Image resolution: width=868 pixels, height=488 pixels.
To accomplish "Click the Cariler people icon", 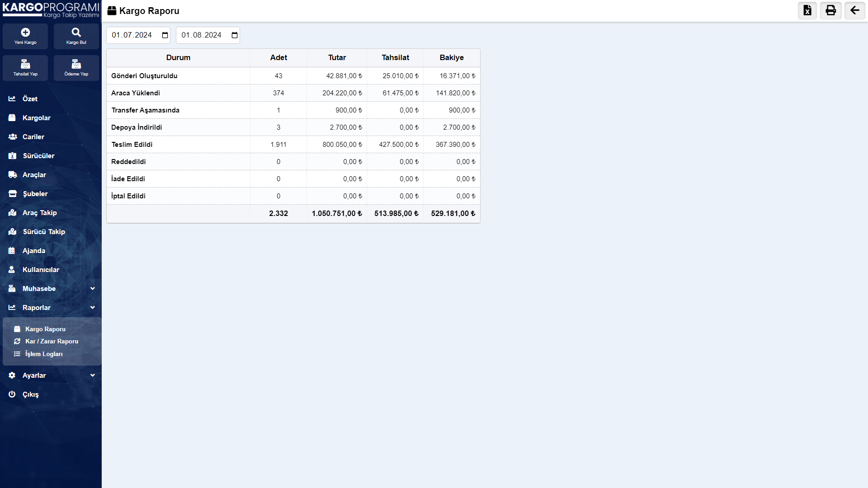I will 13,136.
